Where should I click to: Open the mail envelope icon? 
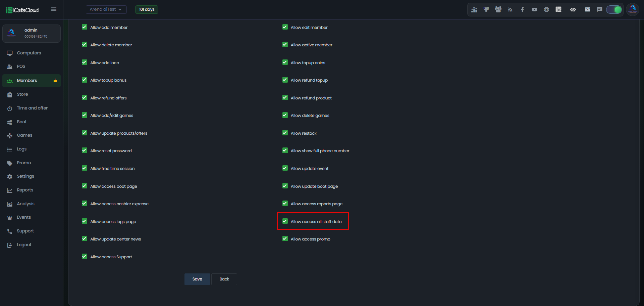(x=588, y=10)
